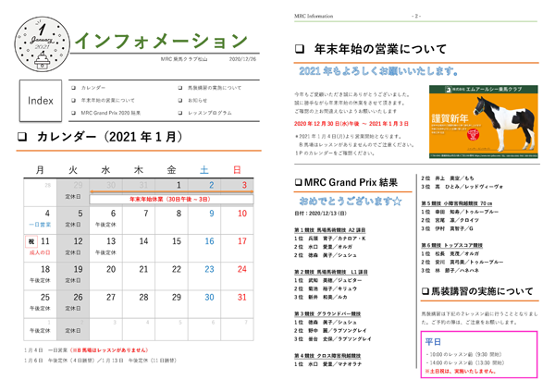Click the 日付：2020/12/13(日) line
This screenshot has width=555, height=392.
pyautogui.click(x=320, y=214)
